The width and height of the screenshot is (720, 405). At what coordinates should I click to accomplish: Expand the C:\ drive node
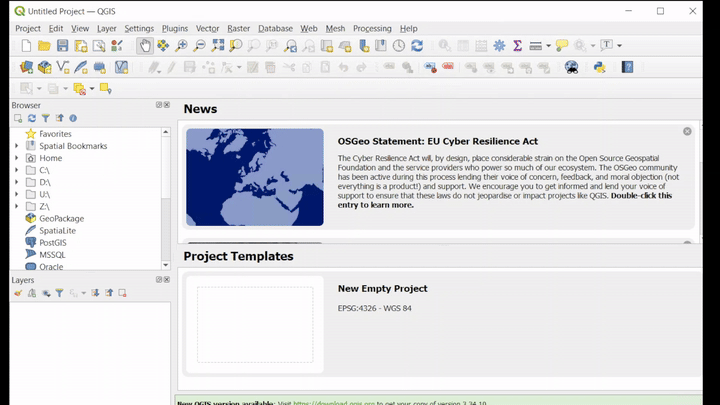[x=17, y=170]
